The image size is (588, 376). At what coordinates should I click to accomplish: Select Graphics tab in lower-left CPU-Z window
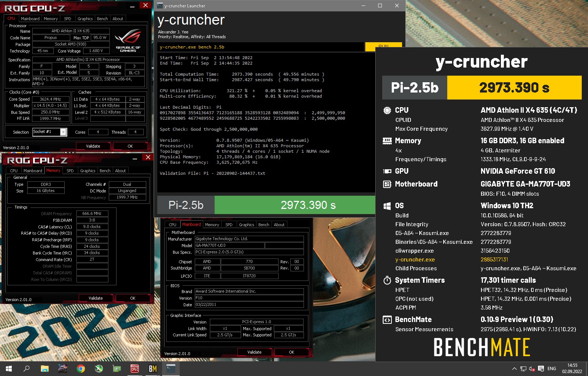click(x=88, y=171)
